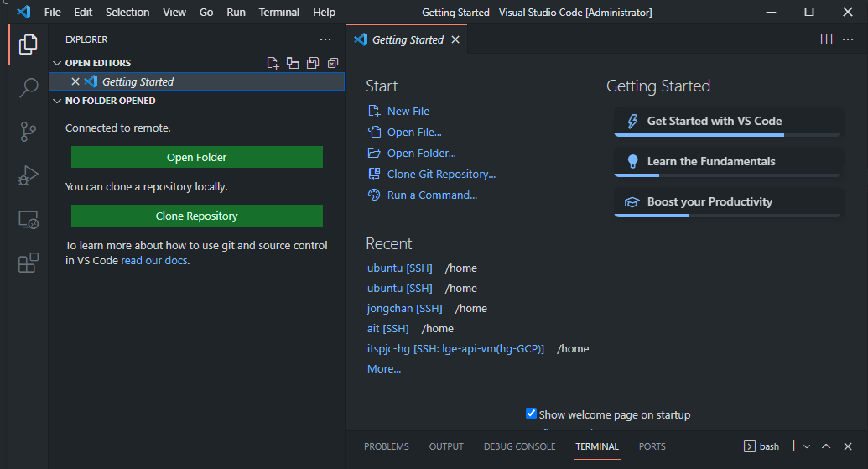Open recent itspjc-hg [SSH: lge-api-vm(hg-GCP)]

pos(455,349)
